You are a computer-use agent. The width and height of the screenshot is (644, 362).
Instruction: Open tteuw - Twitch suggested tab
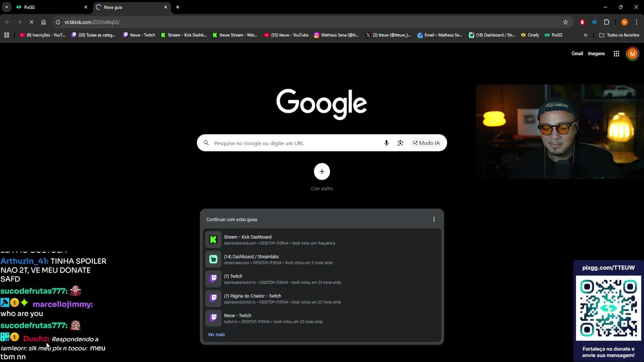pyautogui.click(x=322, y=318)
